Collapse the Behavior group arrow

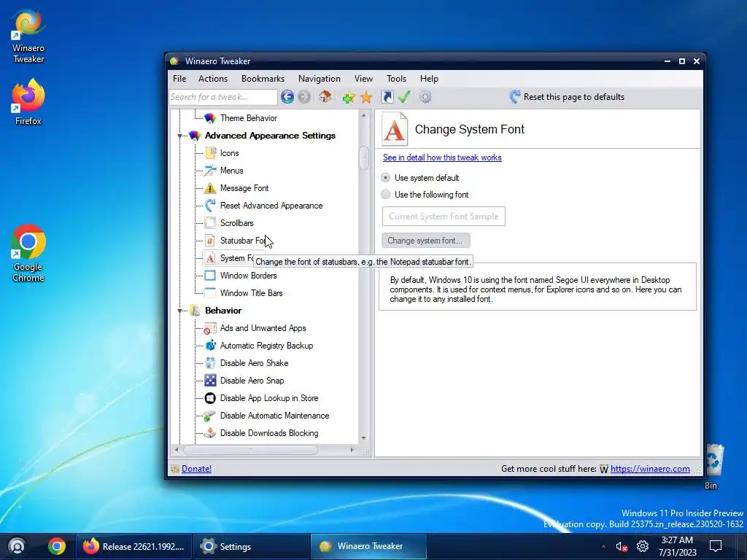coord(180,311)
